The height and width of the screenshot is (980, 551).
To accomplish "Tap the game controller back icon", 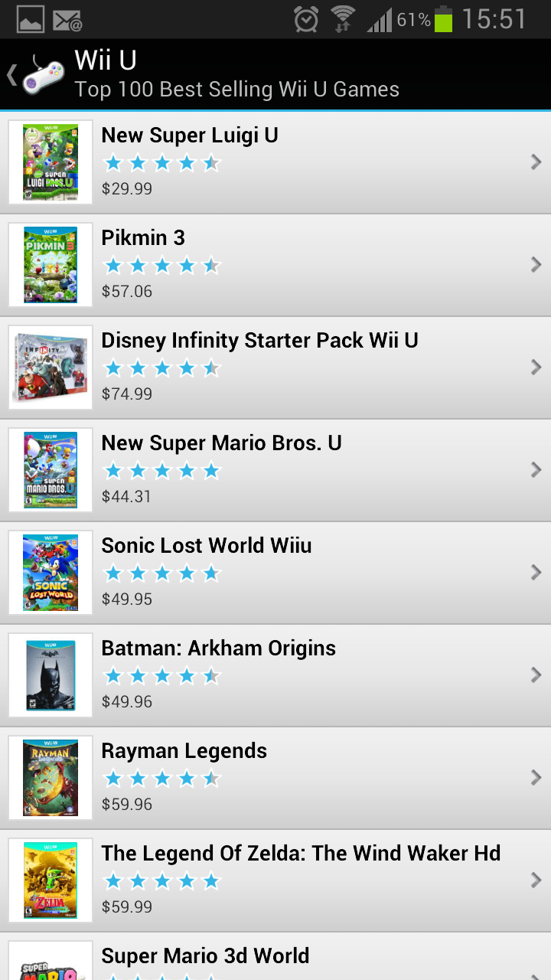I will (x=36, y=74).
